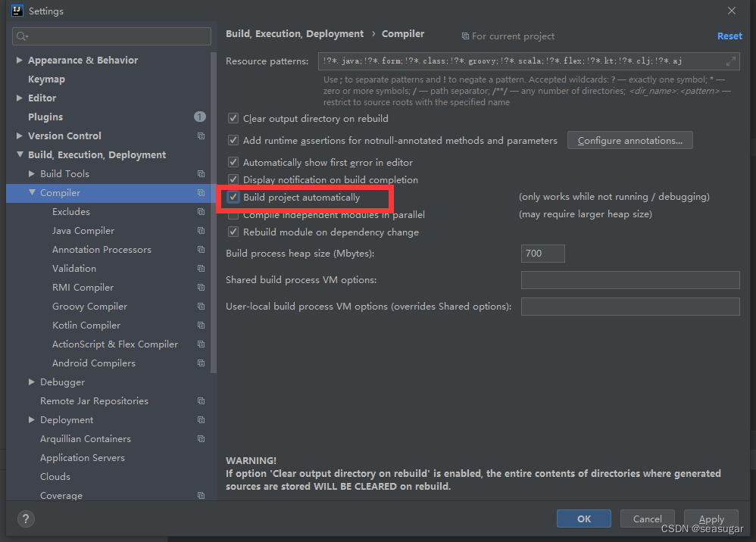Click project-level icon beside Coverage
The width and height of the screenshot is (756, 542).
tap(201, 495)
